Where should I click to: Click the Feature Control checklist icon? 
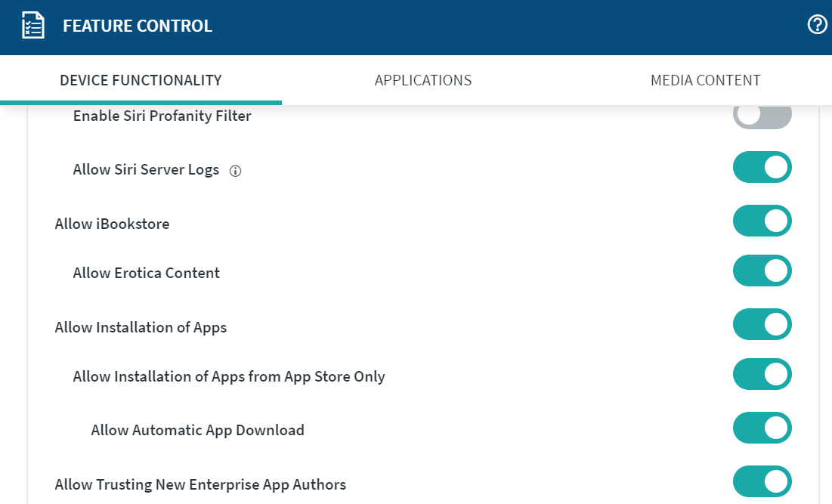pyautogui.click(x=32, y=26)
